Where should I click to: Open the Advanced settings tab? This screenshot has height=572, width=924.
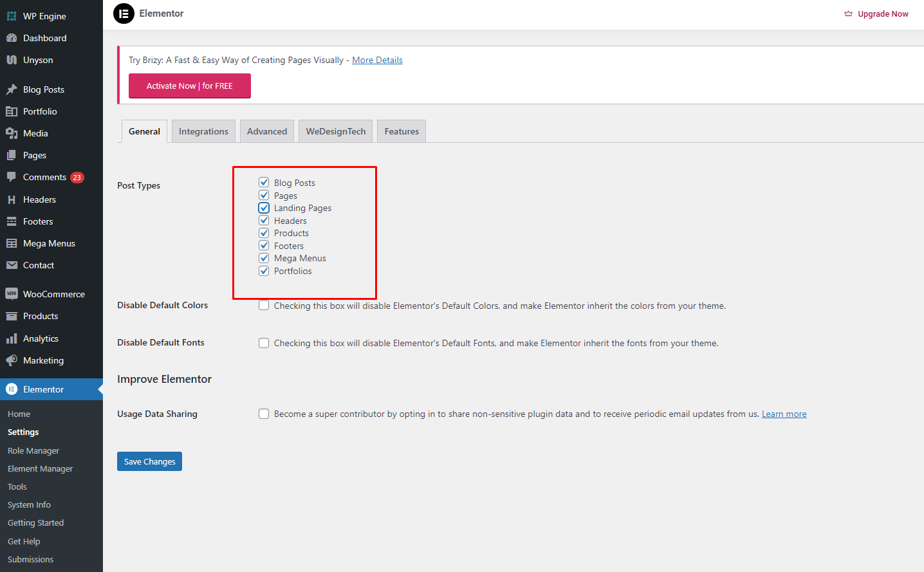point(267,131)
